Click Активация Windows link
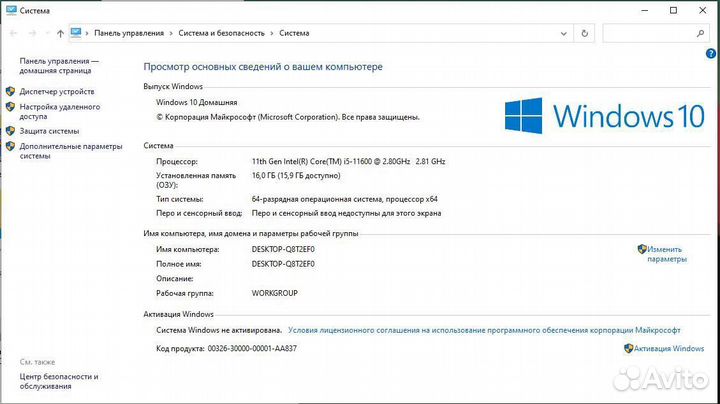 click(669, 348)
